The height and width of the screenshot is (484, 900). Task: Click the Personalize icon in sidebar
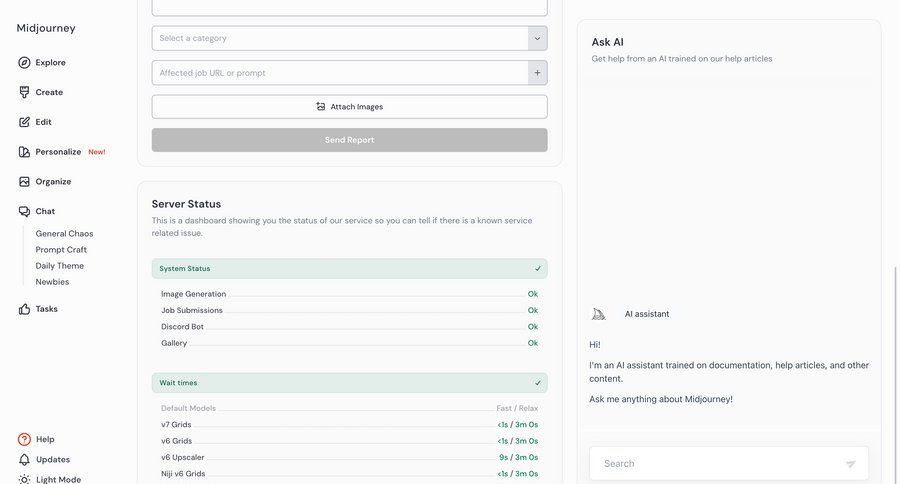click(x=24, y=152)
